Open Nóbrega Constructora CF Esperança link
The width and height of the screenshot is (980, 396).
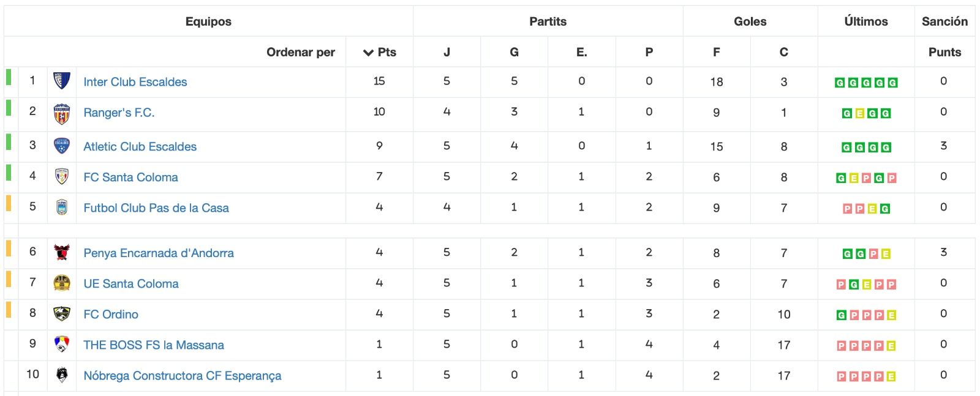[183, 376]
